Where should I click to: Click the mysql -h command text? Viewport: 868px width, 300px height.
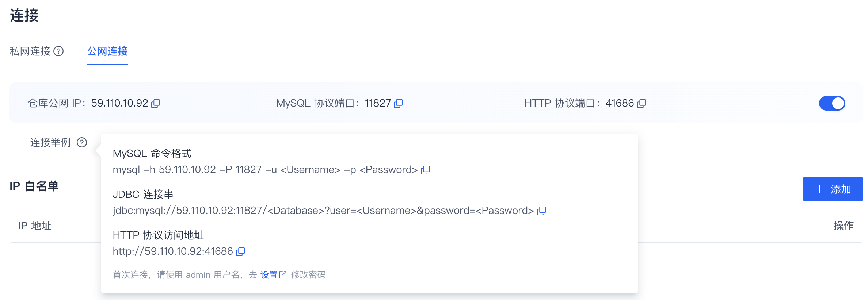click(x=265, y=170)
